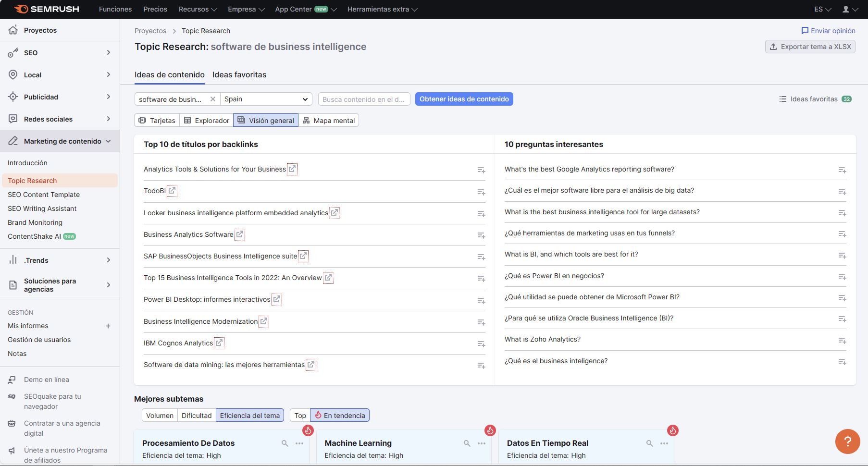This screenshot has width=868, height=466.
Task: Add IBM Cognos Analytics to favorite ideas
Action: (x=481, y=344)
